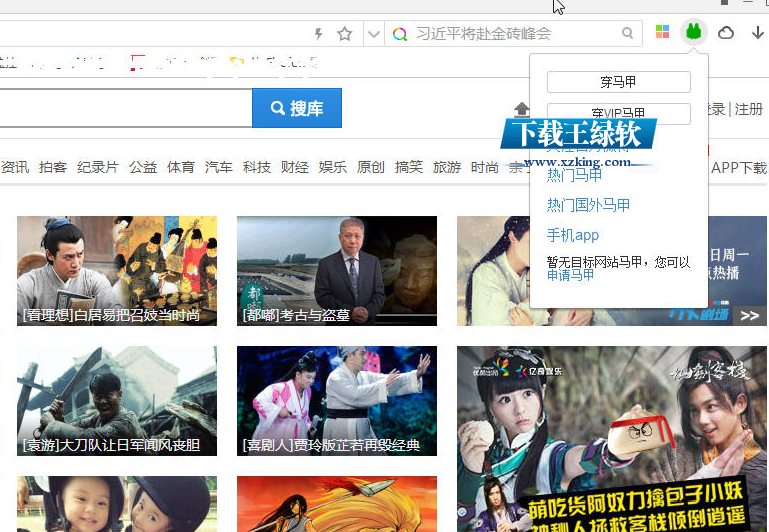Open the 科技 channel tab

coord(257,167)
